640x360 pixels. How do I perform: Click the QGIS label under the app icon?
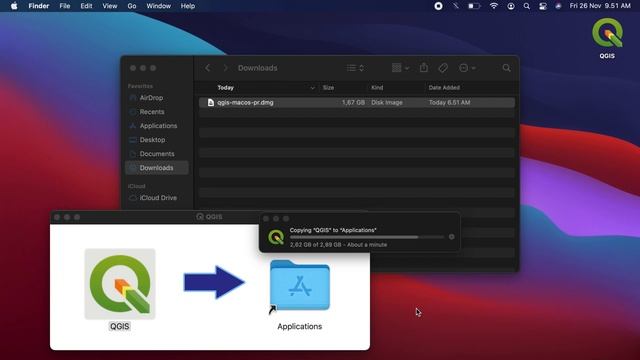120,326
